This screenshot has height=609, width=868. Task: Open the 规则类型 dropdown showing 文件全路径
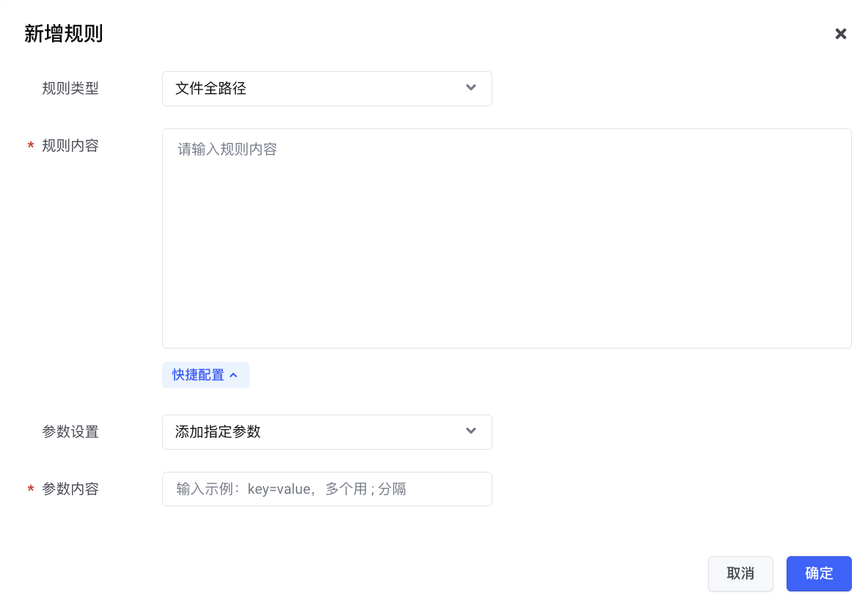(x=327, y=89)
